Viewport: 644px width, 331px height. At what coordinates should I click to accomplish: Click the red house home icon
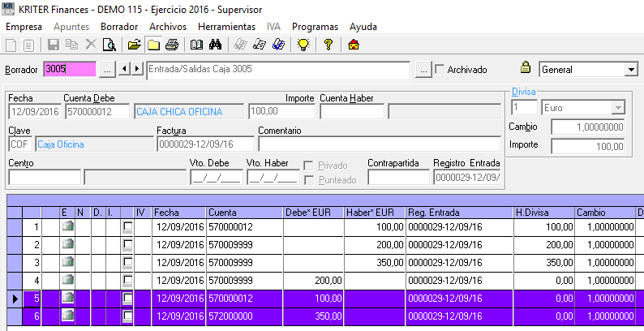pos(354,45)
